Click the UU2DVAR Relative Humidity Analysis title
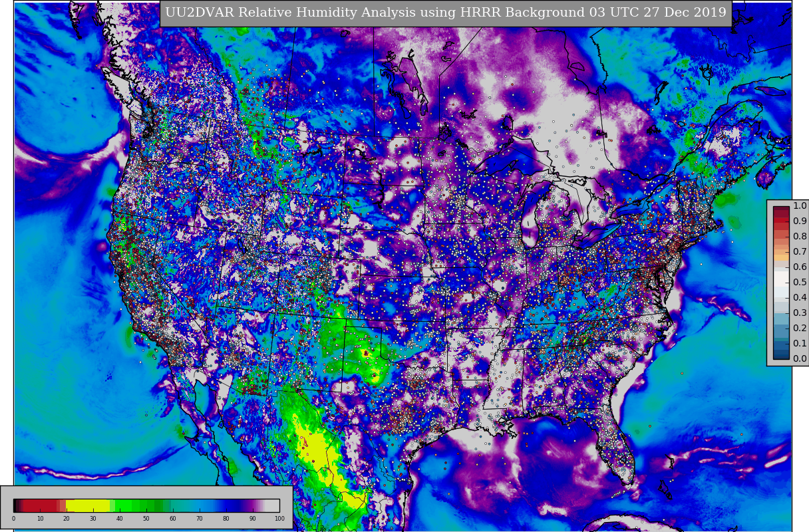Screen dimensions: 809x532 pos(446,13)
